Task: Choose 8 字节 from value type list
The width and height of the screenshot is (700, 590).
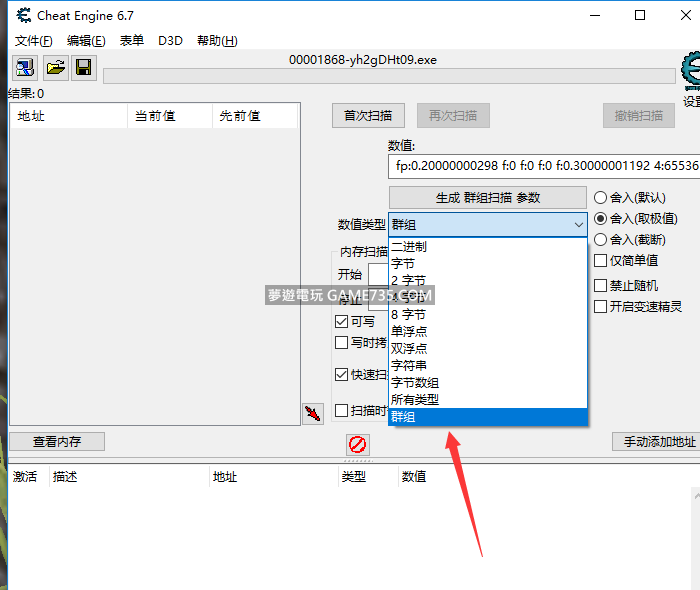Action: coord(488,315)
